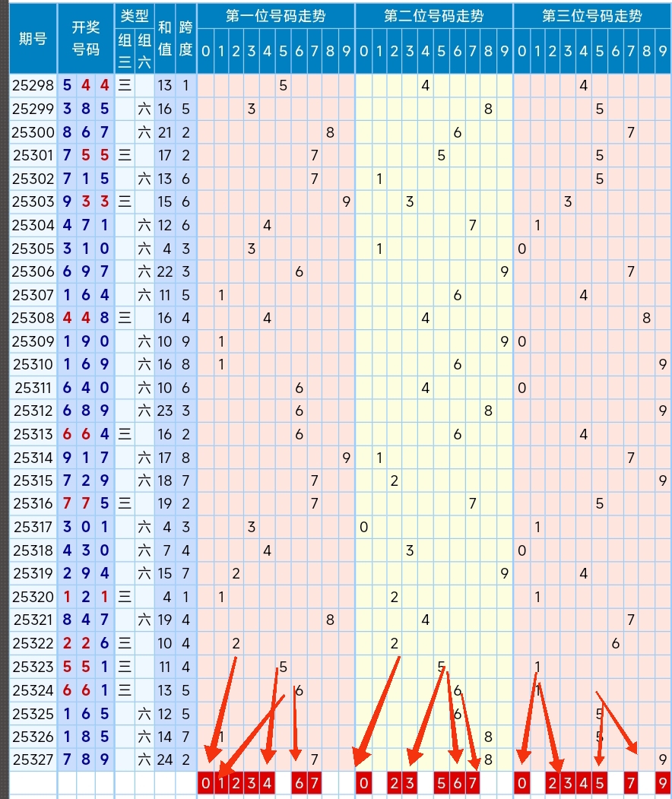The image size is (672, 799).
Task: Click header digit 0 under 第二位号码走势
Action: pyautogui.click(x=363, y=51)
